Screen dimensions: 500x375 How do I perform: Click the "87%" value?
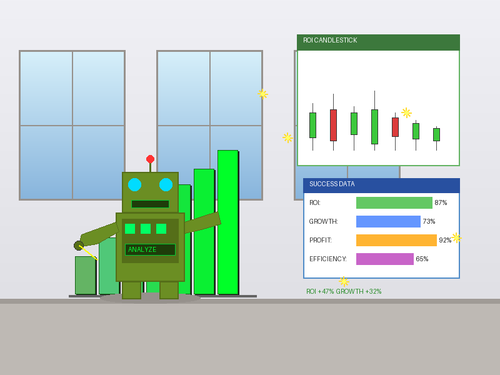(x=441, y=203)
